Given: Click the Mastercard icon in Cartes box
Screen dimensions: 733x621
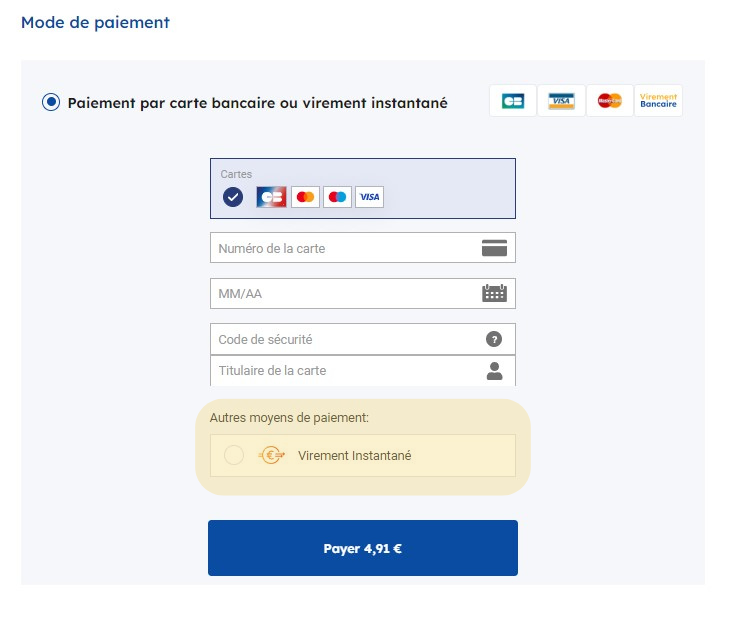Looking at the screenshot, I should coord(305,197).
